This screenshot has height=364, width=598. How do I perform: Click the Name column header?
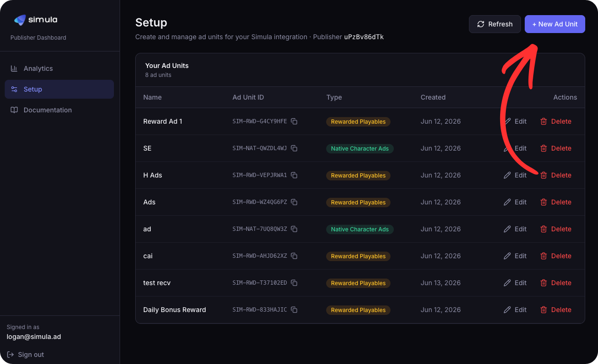tap(152, 97)
